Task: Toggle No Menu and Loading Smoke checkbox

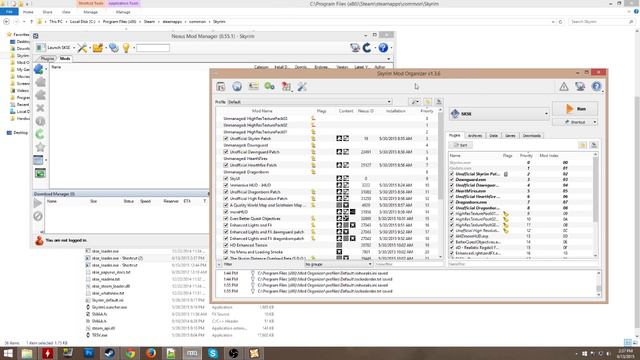Action: coord(226,252)
